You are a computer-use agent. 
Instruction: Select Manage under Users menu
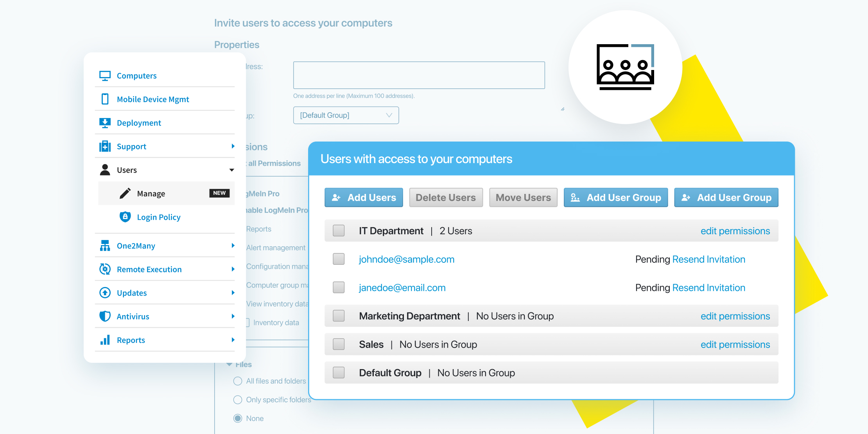pos(151,193)
